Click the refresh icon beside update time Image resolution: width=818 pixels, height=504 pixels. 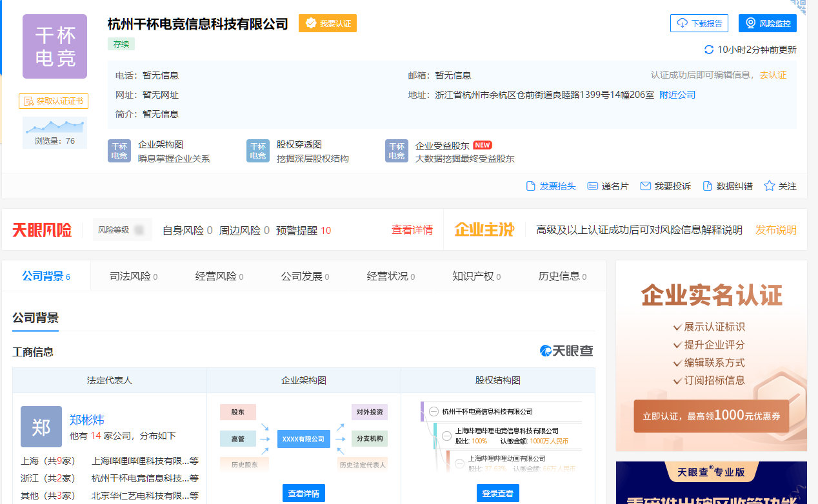[x=709, y=50]
